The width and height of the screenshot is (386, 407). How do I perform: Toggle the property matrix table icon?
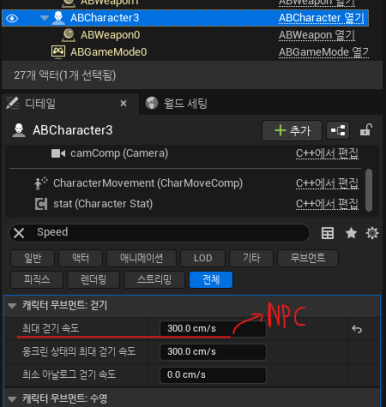click(328, 233)
